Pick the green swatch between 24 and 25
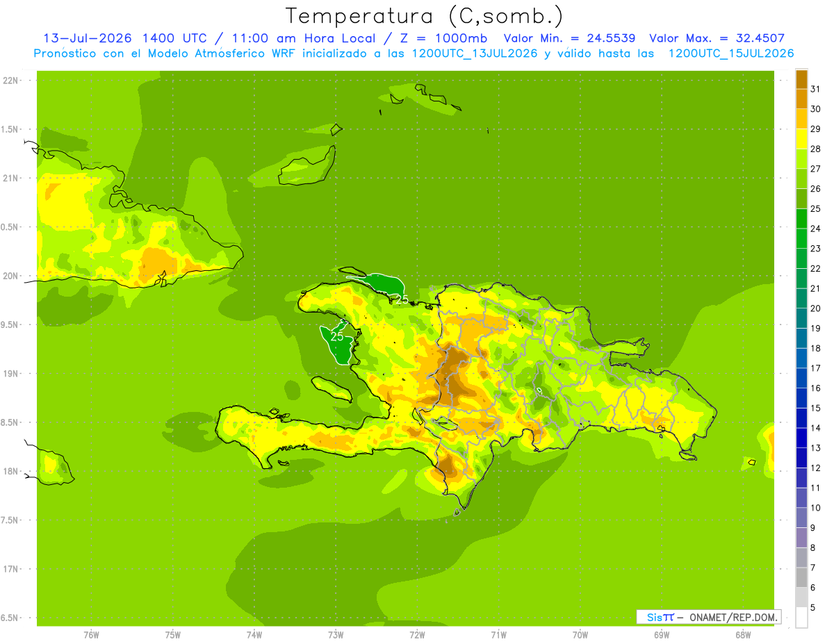The height and width of the screenshot is (644, 834). 801,219
